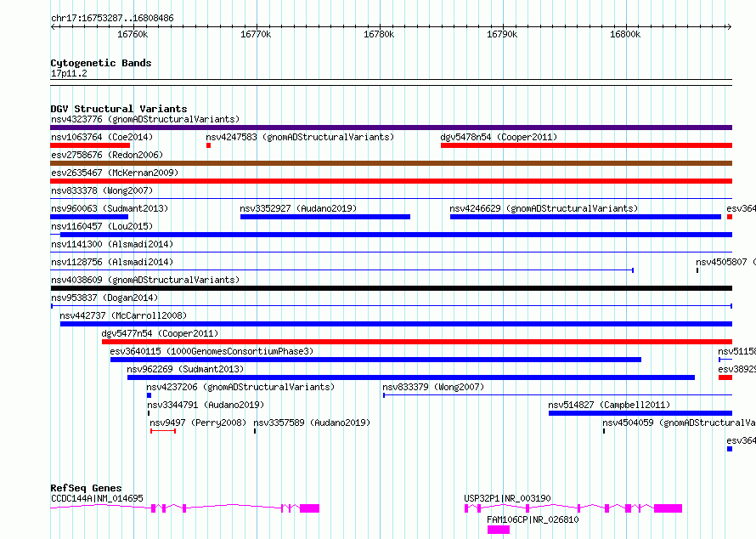Click the purple nsv4323776 variant bar
Screen dimensions: 756x539
pos(391,128)
